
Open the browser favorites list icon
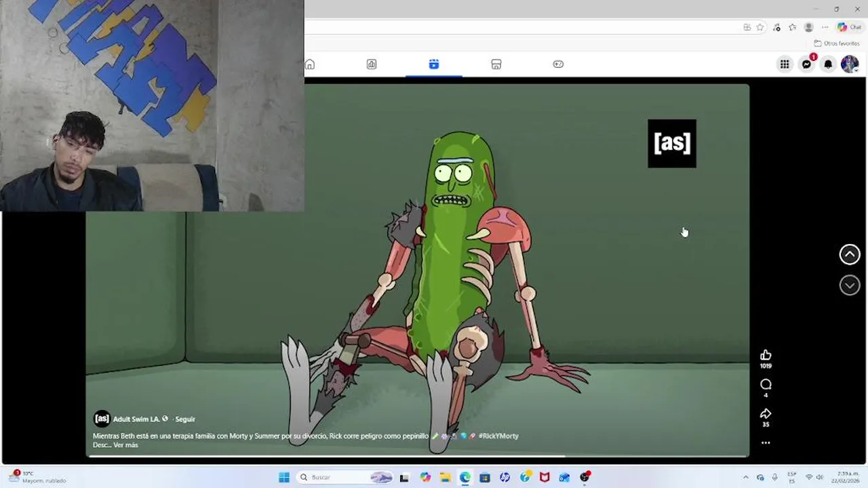(x=792, y=27)
